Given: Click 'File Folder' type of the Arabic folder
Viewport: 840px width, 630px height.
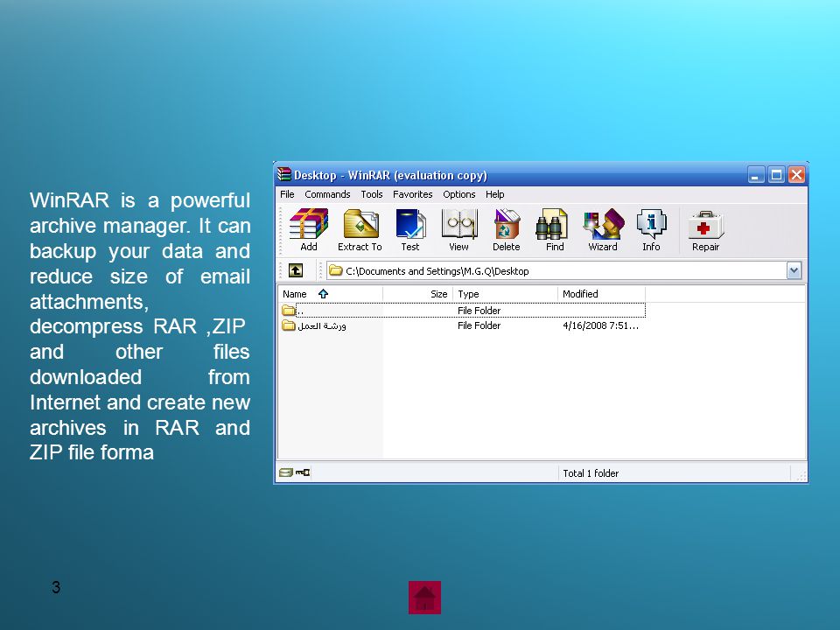Looking at the screenshot, I should pos(479,325).
